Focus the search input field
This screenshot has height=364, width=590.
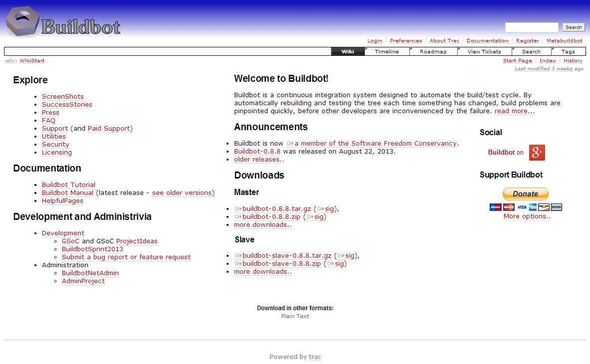pyautogui.click(x=532, y=27)
